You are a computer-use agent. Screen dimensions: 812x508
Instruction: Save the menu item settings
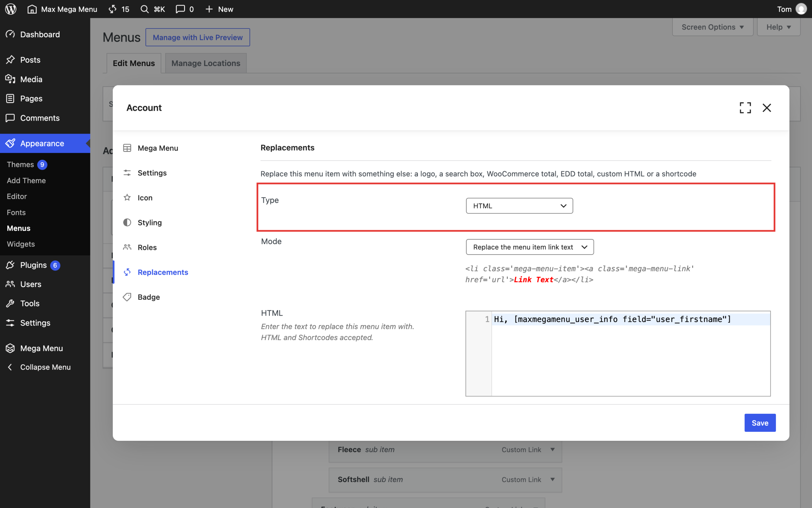tap(760, 423)
